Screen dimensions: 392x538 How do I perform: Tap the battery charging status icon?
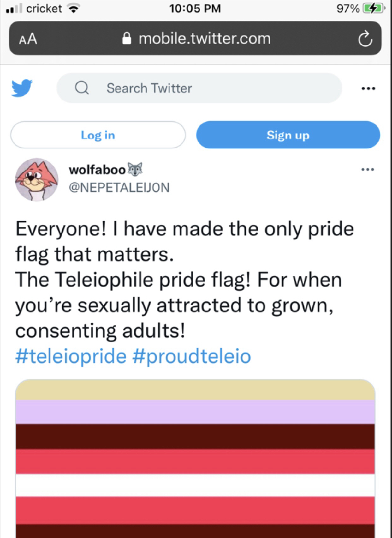(374, 9)
